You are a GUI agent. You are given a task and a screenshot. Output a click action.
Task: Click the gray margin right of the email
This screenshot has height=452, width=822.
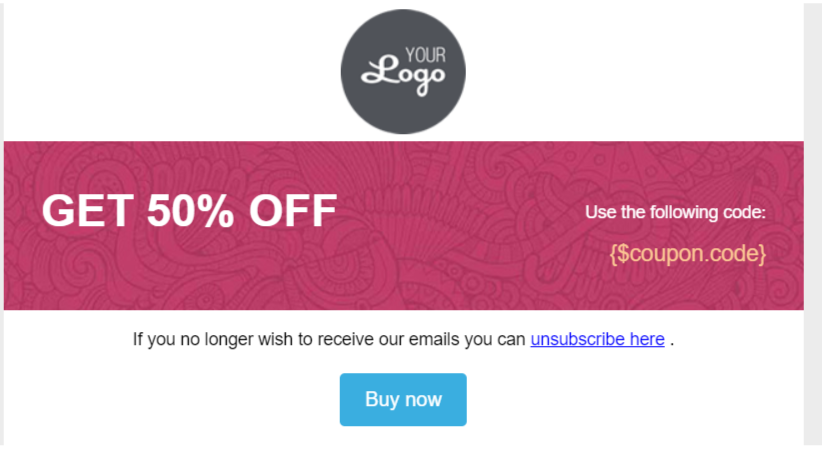813,225
